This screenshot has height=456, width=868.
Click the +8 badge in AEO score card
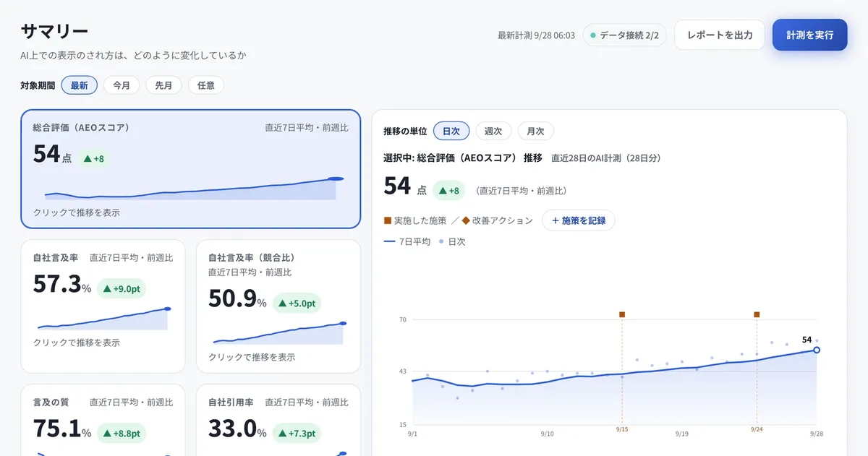[95, 158]
